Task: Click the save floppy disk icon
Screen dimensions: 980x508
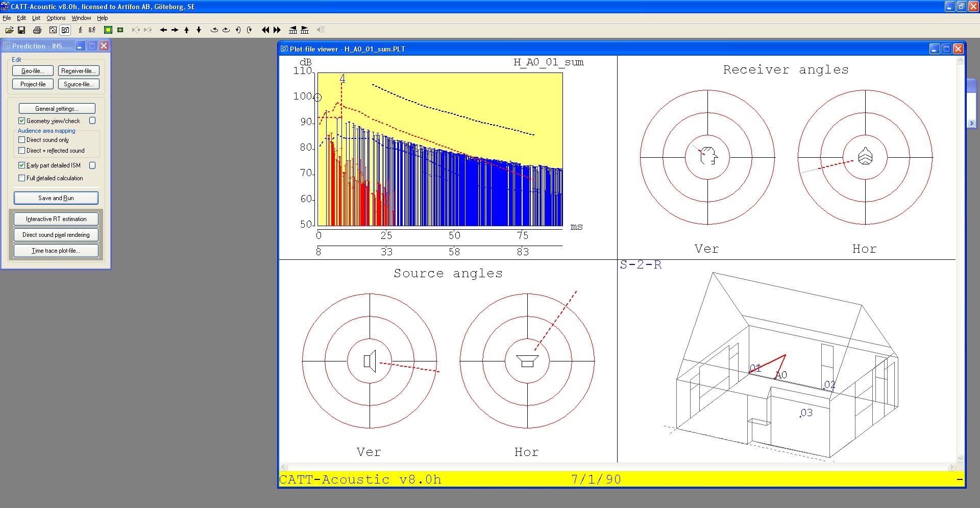Action: pos(21,30)
